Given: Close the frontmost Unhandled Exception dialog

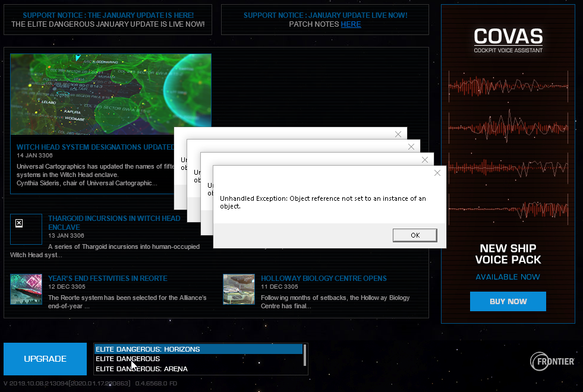Looking at the screenshot, I should tap(437, 173).
